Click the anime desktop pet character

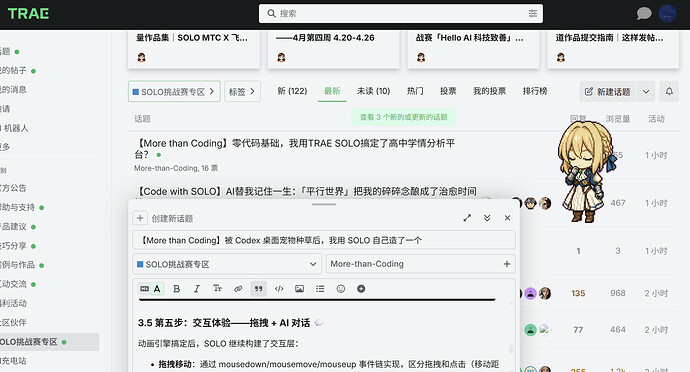(x=586, y=172)
